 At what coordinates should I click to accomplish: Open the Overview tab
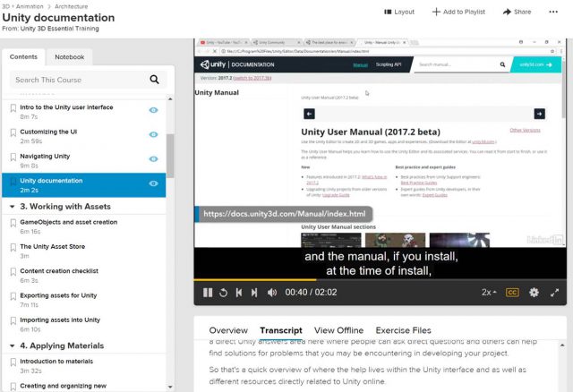(x=228, y=330)
